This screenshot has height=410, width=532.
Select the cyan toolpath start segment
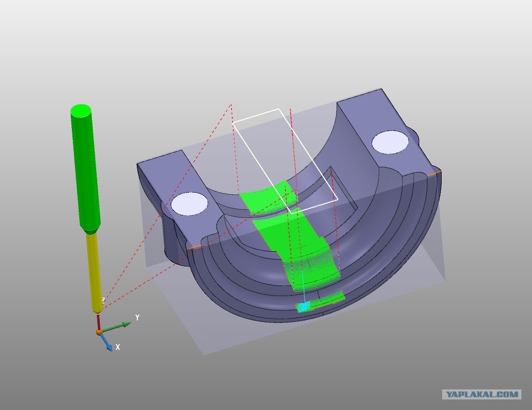(304, 307)
